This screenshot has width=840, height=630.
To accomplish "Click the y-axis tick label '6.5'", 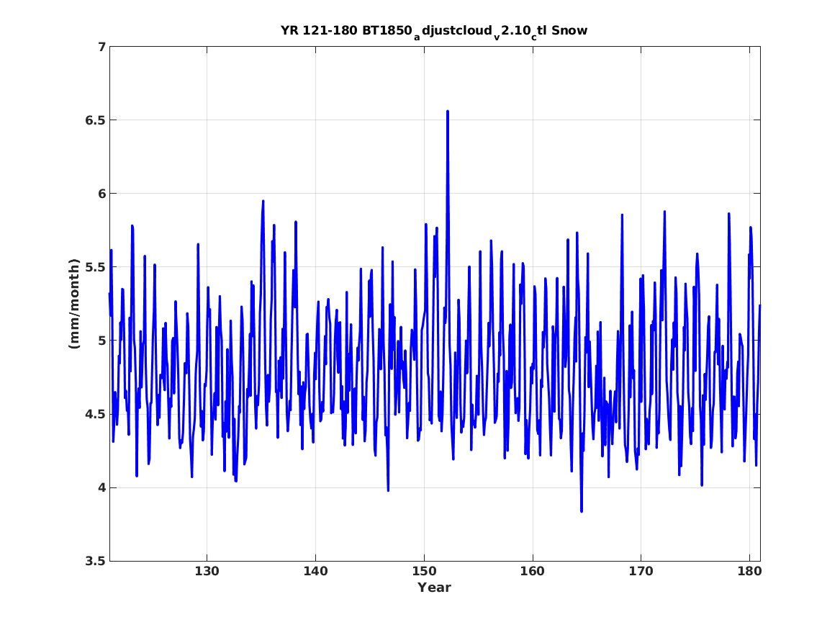I will (x=95, y=120).
